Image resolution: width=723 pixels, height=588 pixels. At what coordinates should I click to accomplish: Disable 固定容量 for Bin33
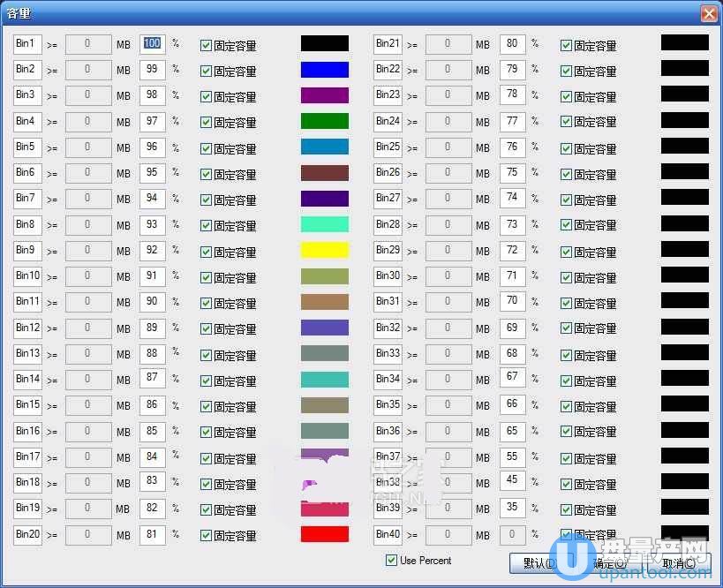567,355
